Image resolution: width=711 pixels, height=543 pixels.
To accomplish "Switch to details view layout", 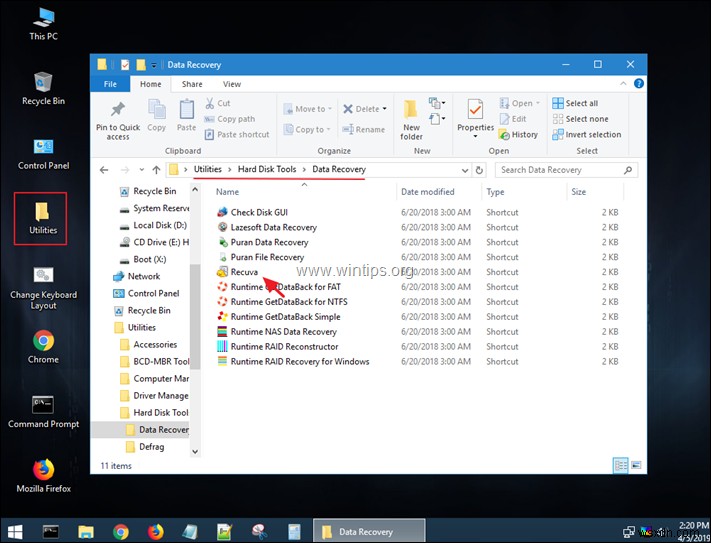I will [x=620, y=465].
